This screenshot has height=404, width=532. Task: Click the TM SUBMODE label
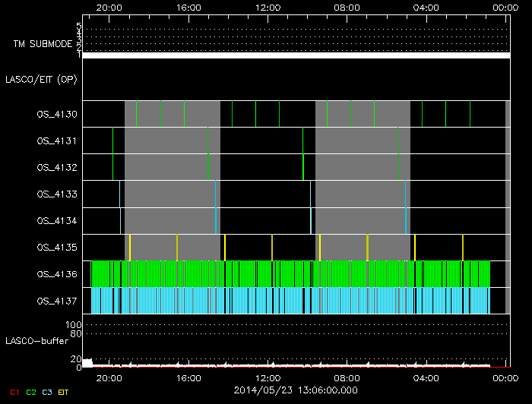[42, 44]
